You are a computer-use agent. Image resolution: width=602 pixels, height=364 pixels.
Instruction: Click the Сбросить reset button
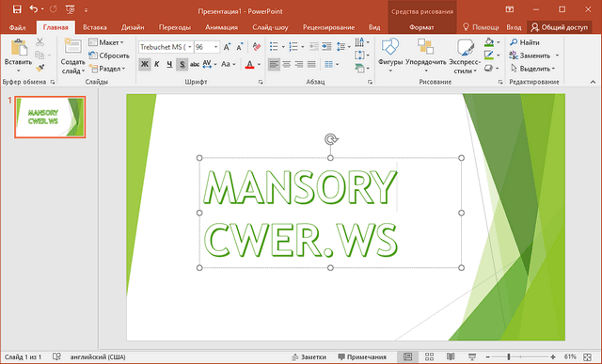point(109,55)
